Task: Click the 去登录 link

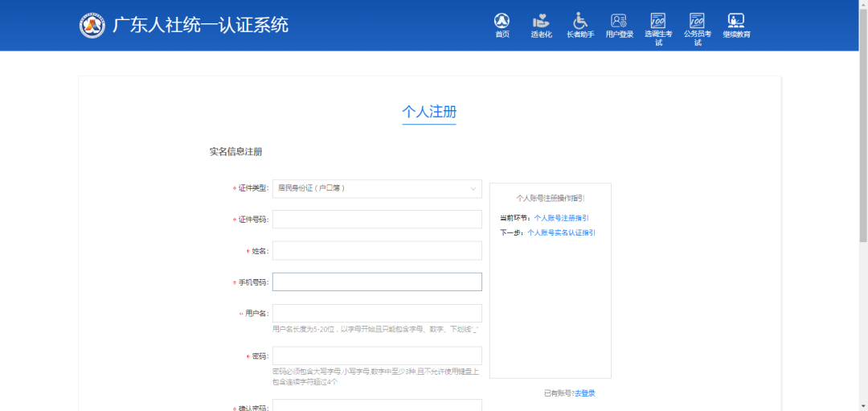Action: (x=585, y=393)
